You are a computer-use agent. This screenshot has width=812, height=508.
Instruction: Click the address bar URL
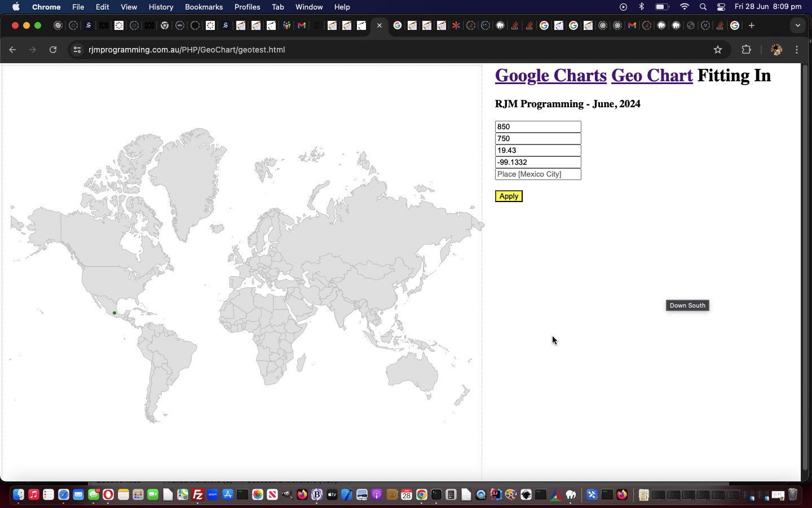[187, 50]
